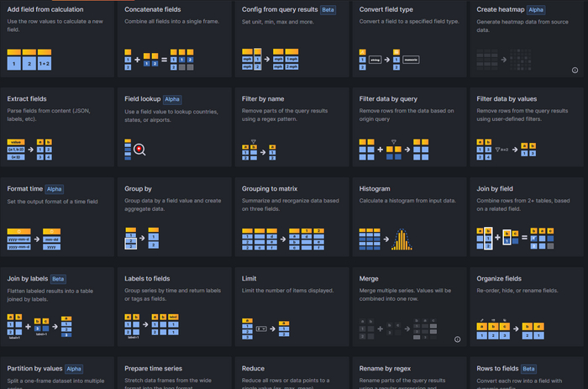
Task: Select the Merge title
Action: coord(369,278)
